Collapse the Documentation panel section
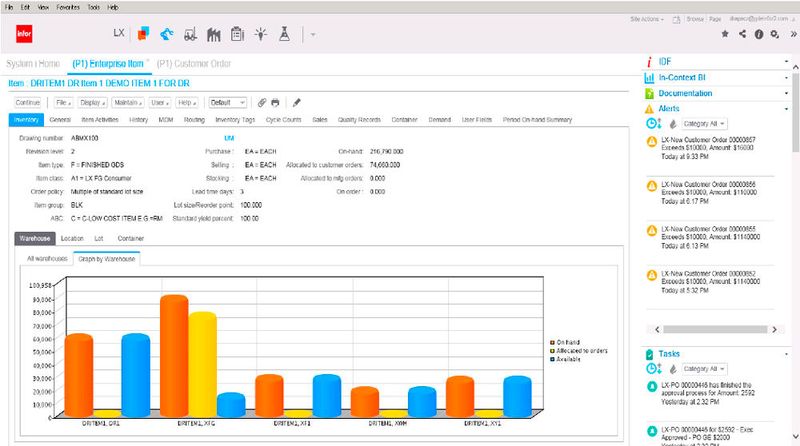This screenshot has height=446, width=800. pos(785,93)
